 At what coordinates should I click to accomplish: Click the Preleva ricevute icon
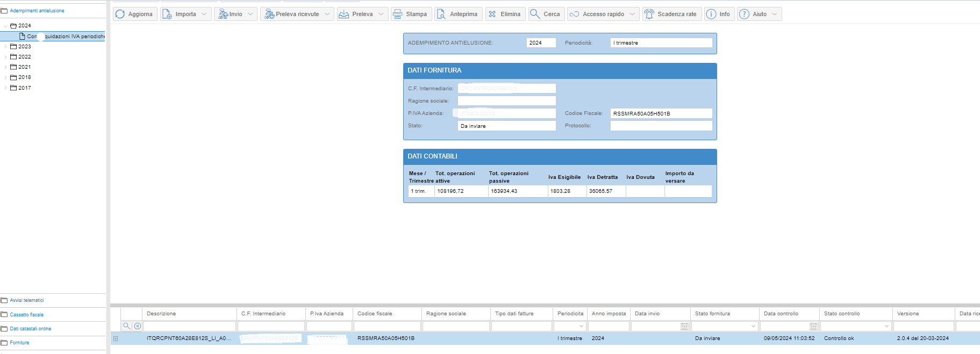click(x=269, y=14)
